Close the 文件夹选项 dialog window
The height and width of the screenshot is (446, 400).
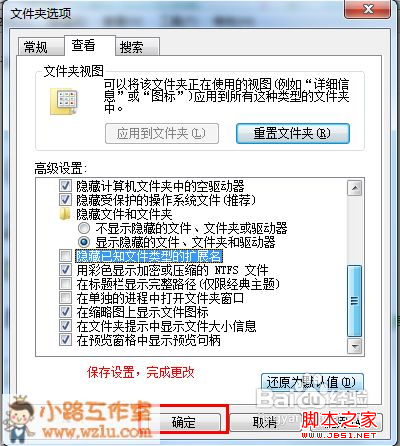(x=368, y=9)
